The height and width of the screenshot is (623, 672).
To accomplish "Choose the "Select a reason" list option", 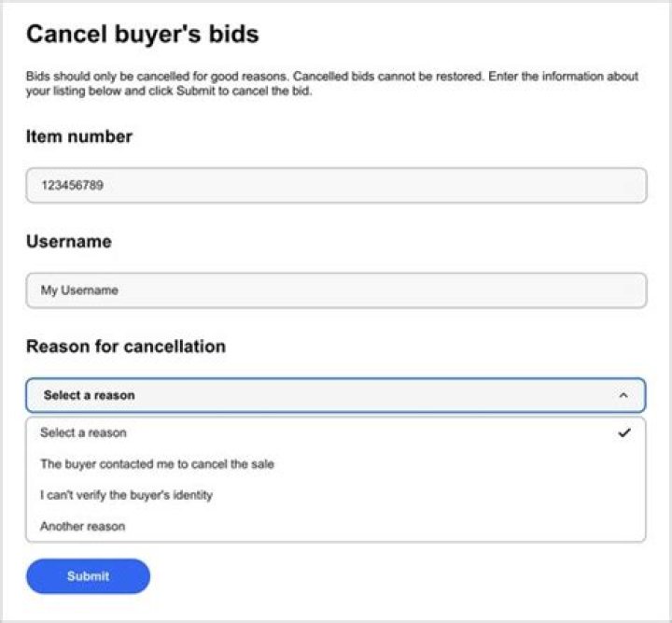I will click(x=83, y=432).
